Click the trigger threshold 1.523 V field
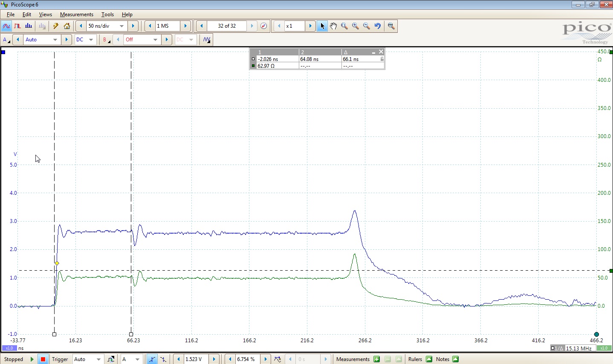Viewport: 613px width, 364px height. [x=196, y=359]
